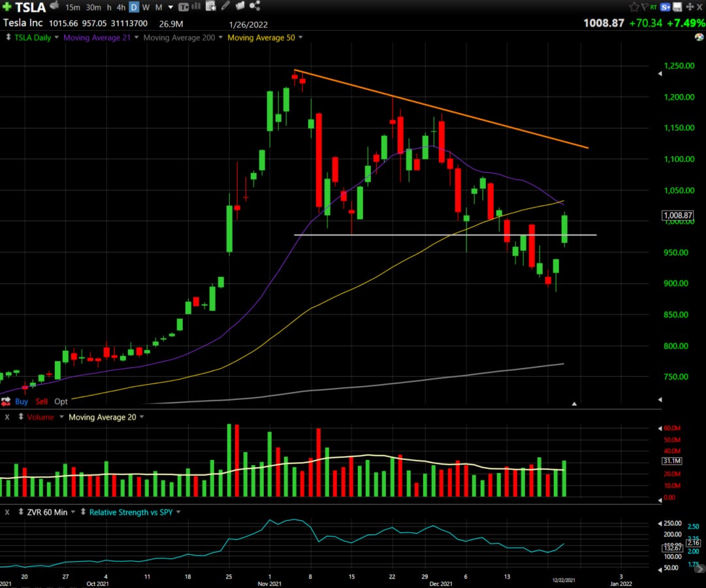Switch to 15m timeframe

[x=72, y=7]
